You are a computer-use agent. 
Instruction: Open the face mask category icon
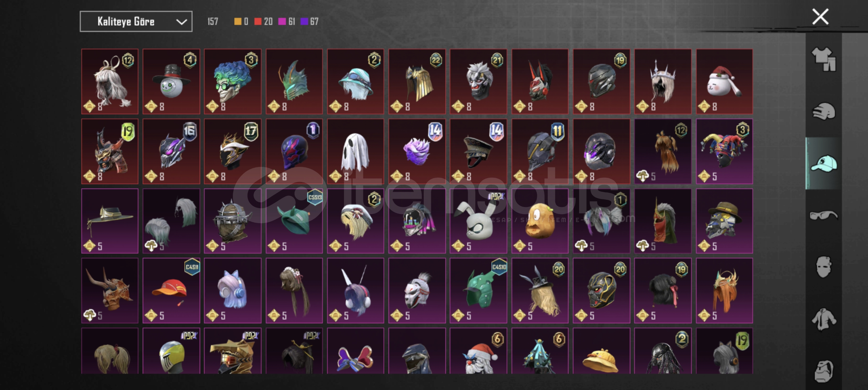(x=824, y=267)
